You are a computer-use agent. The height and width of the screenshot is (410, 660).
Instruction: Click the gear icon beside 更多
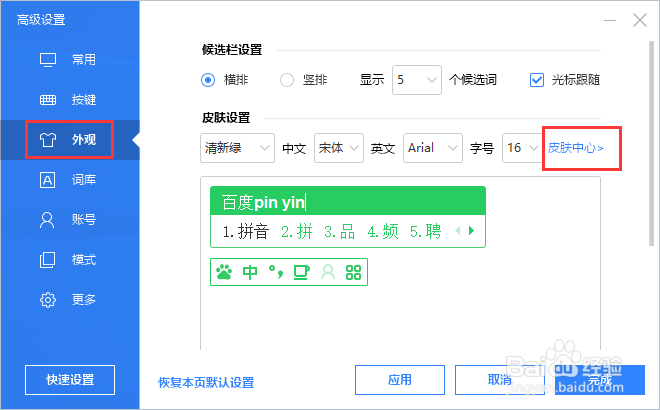coord(48,300)
